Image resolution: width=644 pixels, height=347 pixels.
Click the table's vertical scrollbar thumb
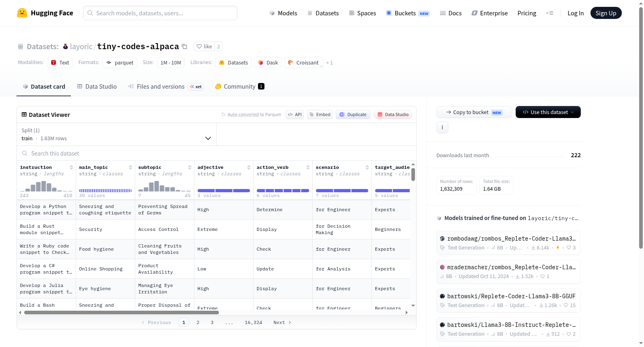coord(413,174)
